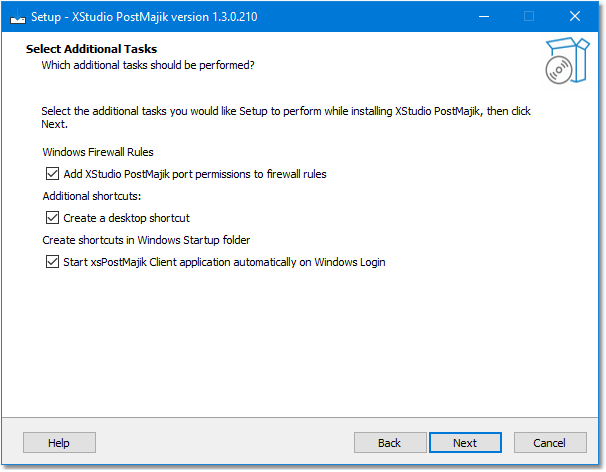Click Create shortcuts in Windows Startup folder text

click(146, 240)
